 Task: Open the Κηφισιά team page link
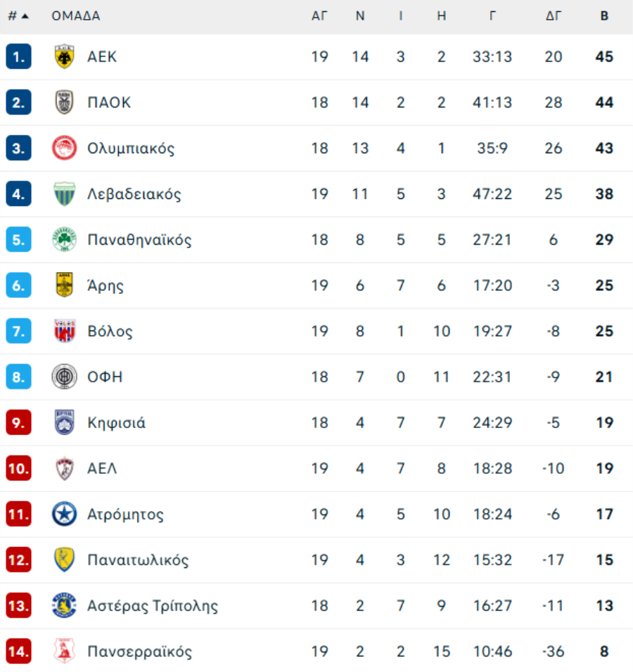tap(117, 423)
